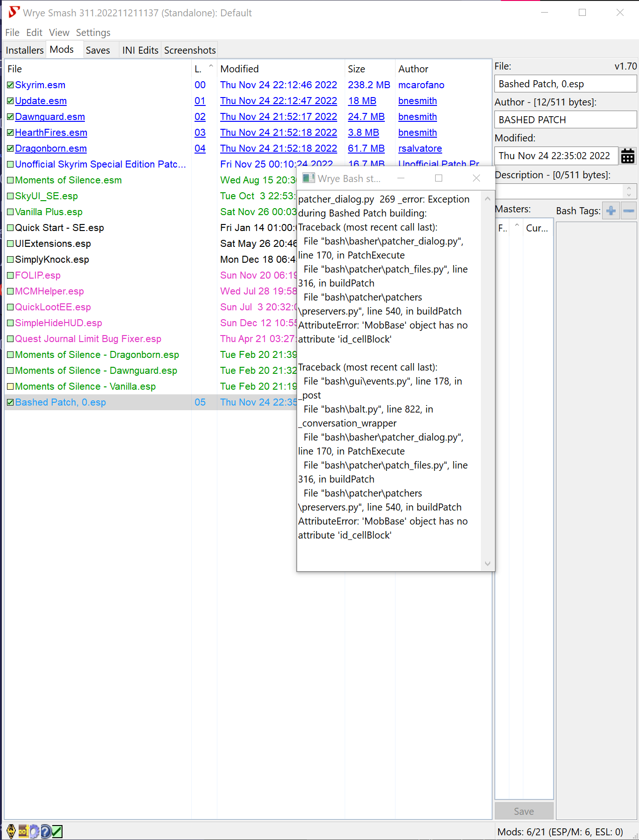
Task: Remove a Bash Tag with the minus icon
Action: (x=629, y=211)
